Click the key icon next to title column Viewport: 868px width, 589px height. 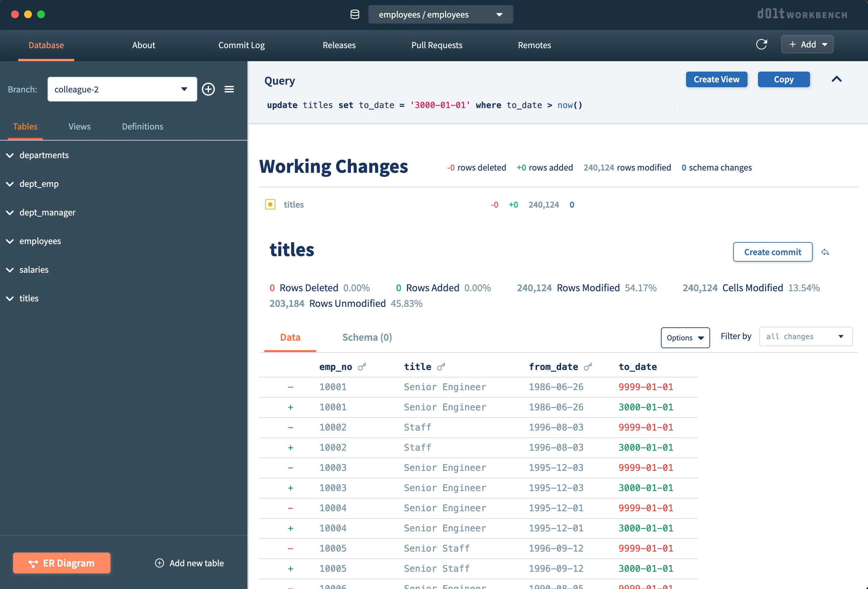[x=442, y=366]
